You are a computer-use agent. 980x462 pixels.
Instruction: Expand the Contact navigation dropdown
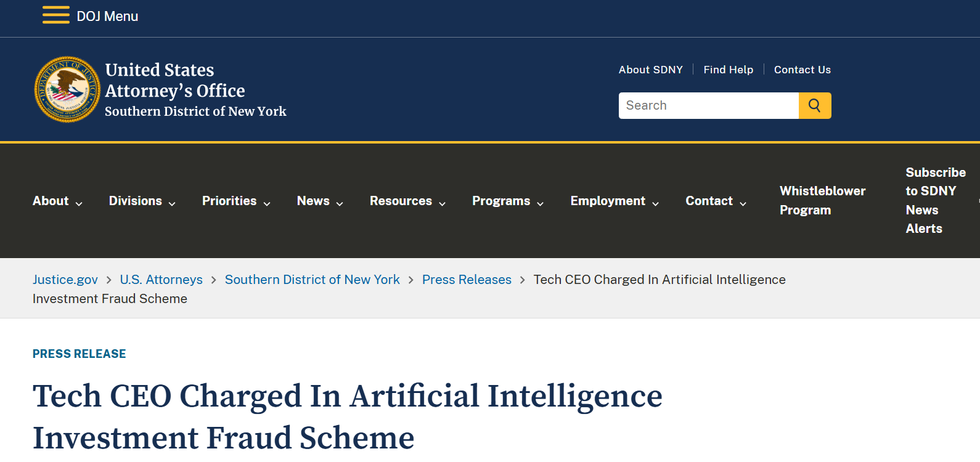tap(716, 201)
